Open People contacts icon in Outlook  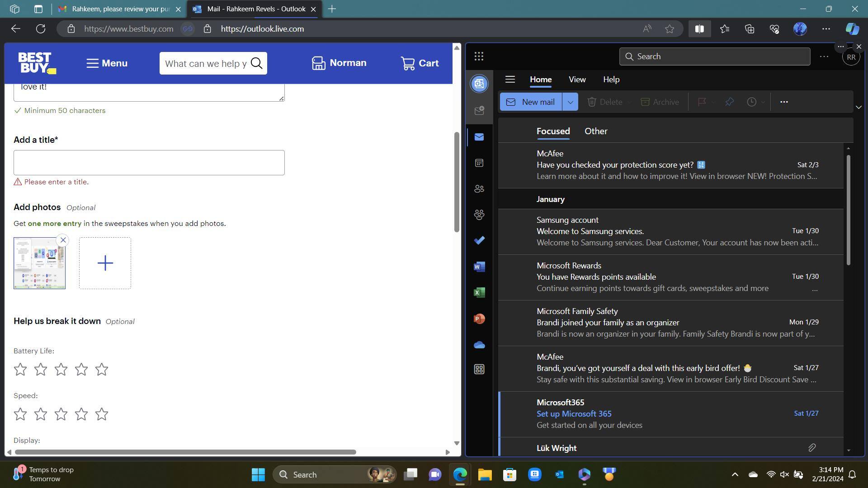[479, 189]
